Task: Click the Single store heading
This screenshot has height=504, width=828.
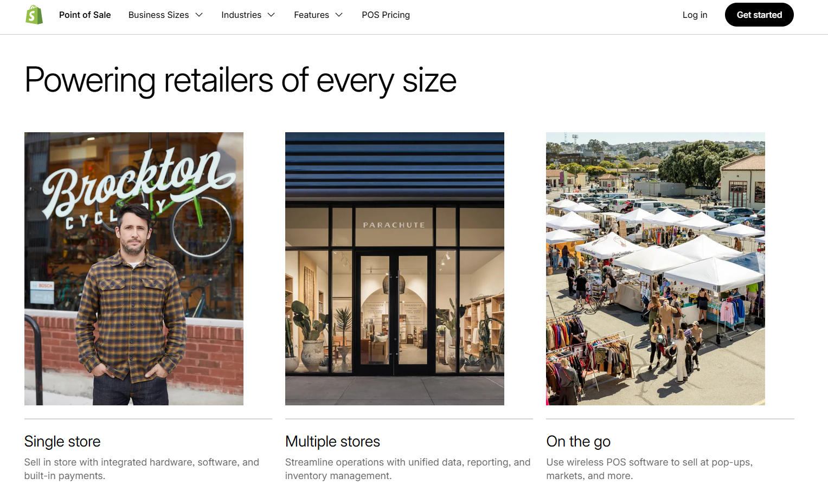Action: (62, 442)
